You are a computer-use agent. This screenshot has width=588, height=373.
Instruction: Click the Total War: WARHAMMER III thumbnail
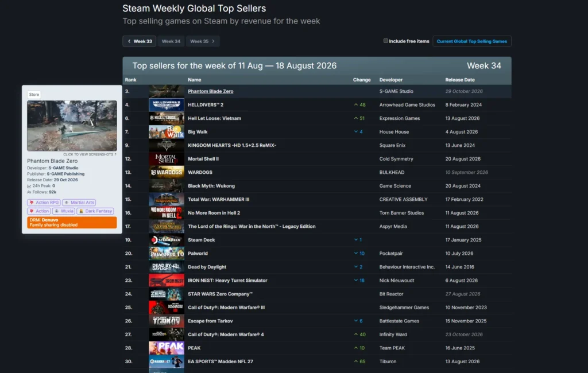[x=167, y=199]
